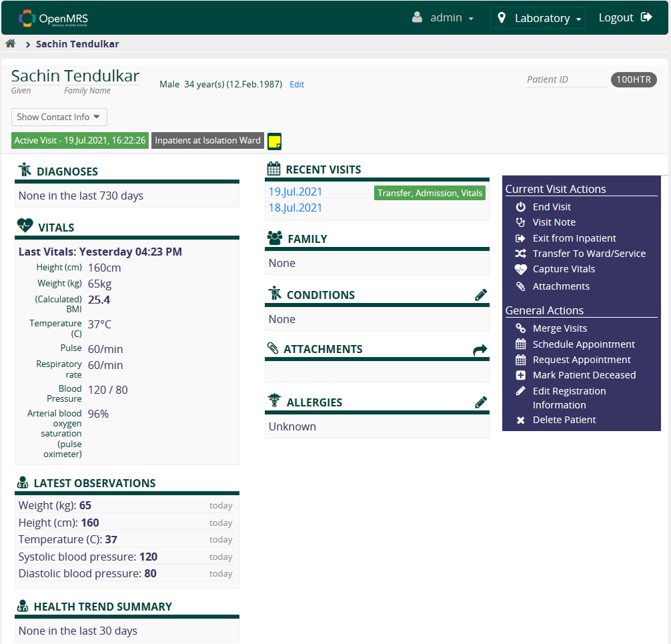Open the Laboratory location selector
Viewport: 671px width, 644px height.
coord(538,18)
